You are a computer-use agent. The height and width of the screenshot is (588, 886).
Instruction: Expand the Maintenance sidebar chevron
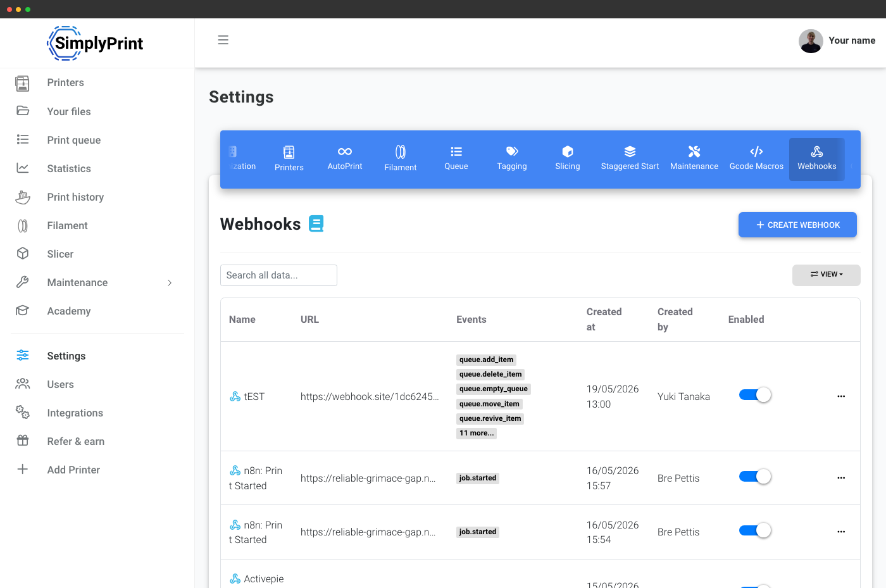tap(170, 283)
